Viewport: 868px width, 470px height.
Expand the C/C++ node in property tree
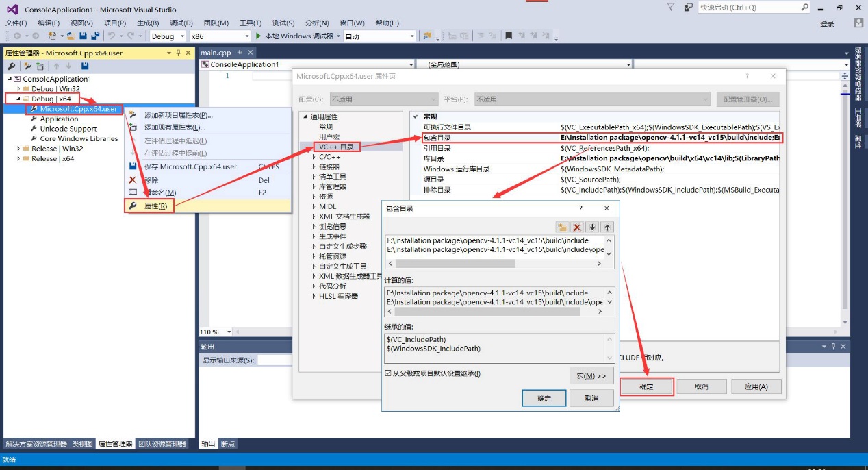point(314,157)
